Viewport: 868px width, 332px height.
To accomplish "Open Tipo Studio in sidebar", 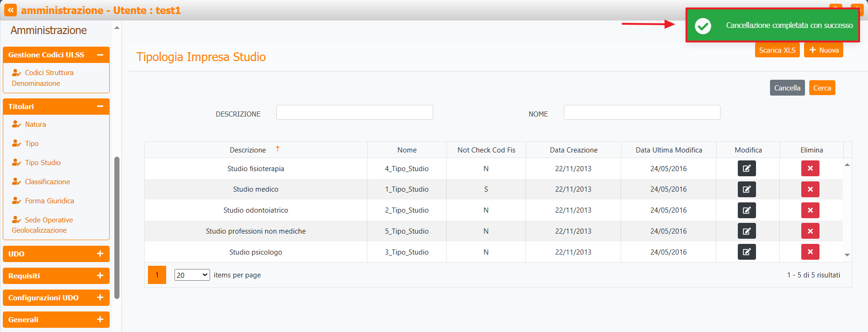I will (42, 163).
